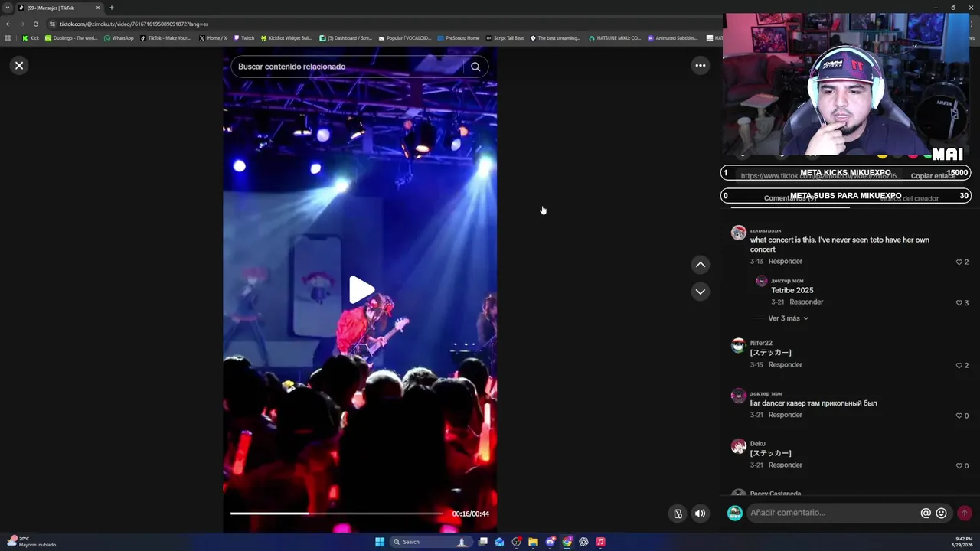
Task: Open the Home / X bookmark
Action: pos(213,38)
